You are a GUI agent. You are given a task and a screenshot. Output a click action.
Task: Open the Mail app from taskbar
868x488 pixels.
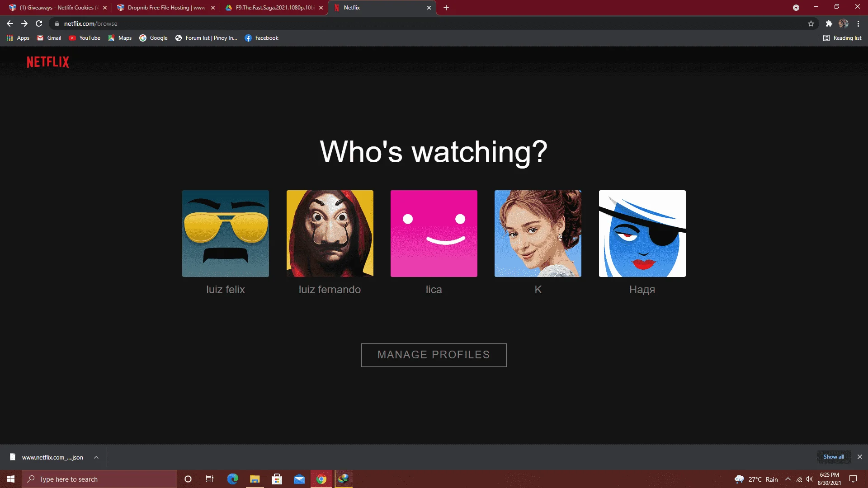299,479
